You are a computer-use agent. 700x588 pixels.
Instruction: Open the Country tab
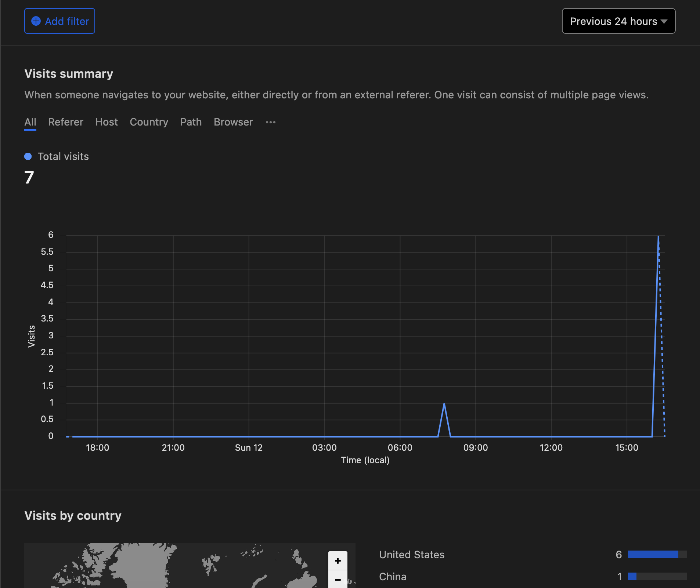pos(149,122)
